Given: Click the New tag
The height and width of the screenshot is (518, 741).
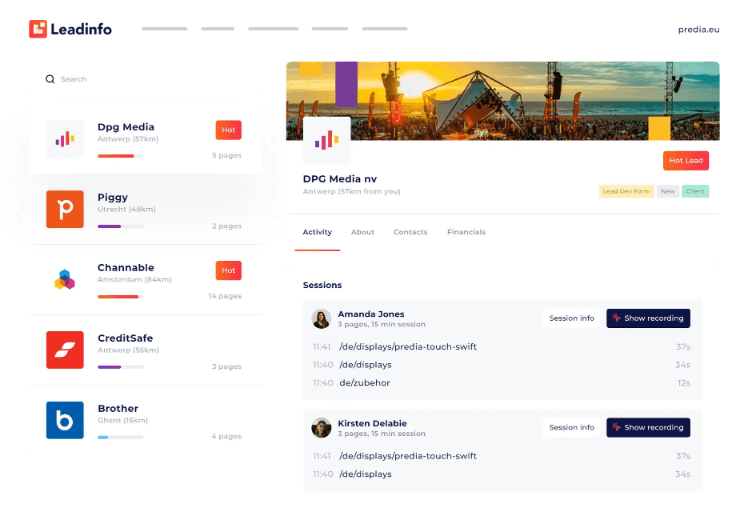Looking at the screenshot, I should (668, 191).
